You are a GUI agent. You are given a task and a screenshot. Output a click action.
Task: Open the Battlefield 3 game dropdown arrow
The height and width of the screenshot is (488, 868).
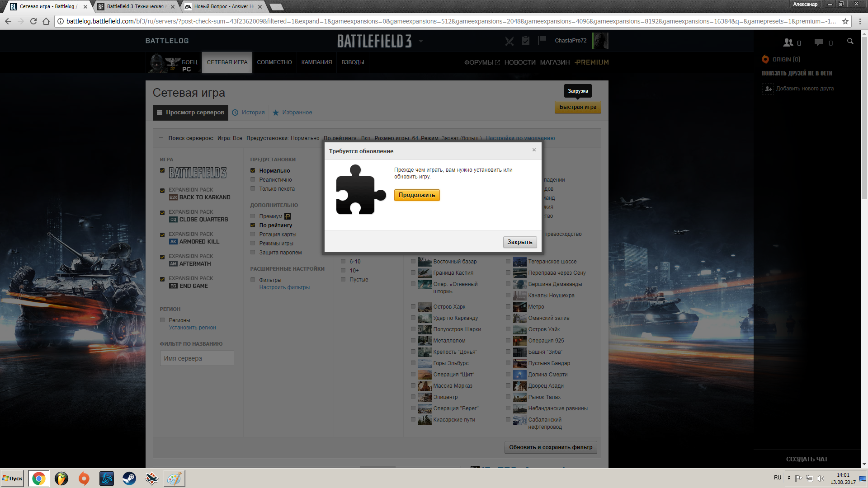tap(421, 41)
